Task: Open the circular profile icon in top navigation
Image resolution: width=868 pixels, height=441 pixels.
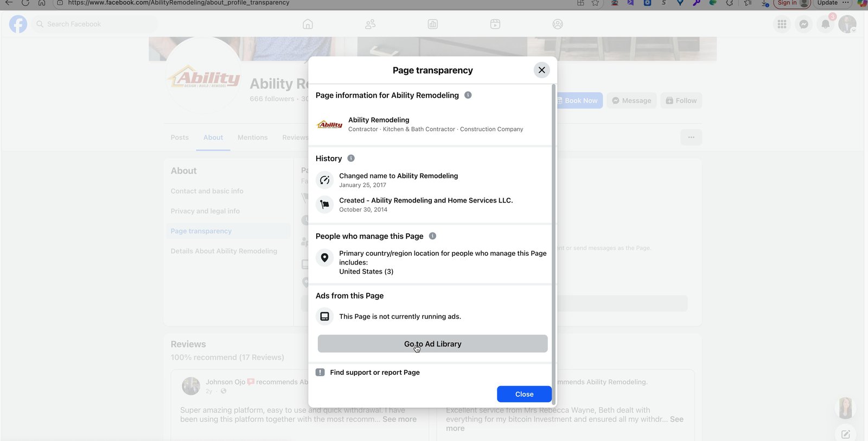Action: 558,24
